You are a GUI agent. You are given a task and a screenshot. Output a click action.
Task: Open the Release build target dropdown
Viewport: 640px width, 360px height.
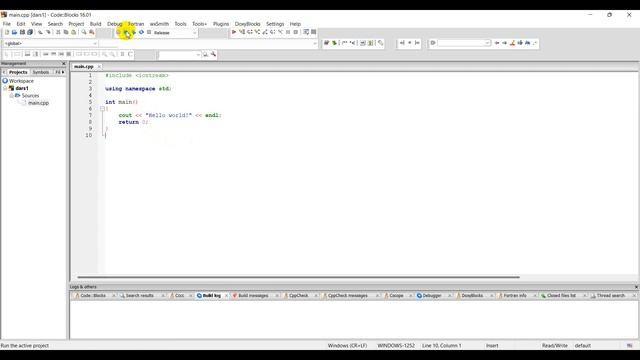pyautogui.click(x=194, y=33)
